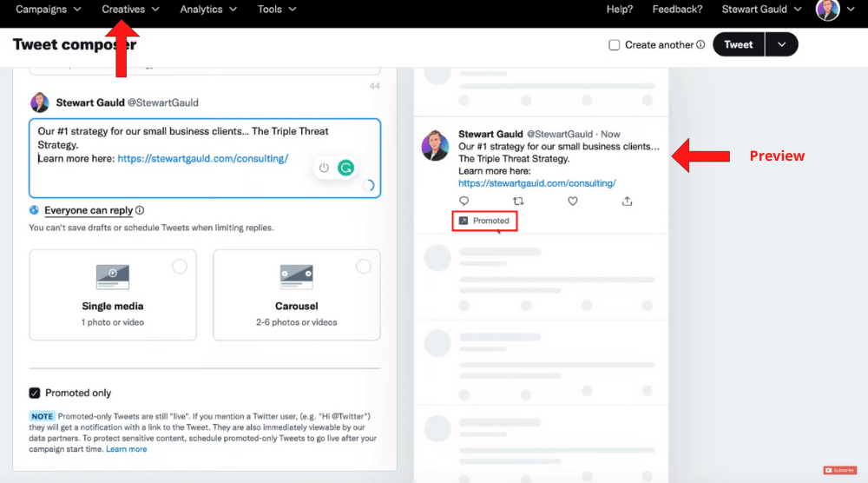Expand the chevron beside the profile avatar
Screen dimensions: 868x483
tap(851, 9)
